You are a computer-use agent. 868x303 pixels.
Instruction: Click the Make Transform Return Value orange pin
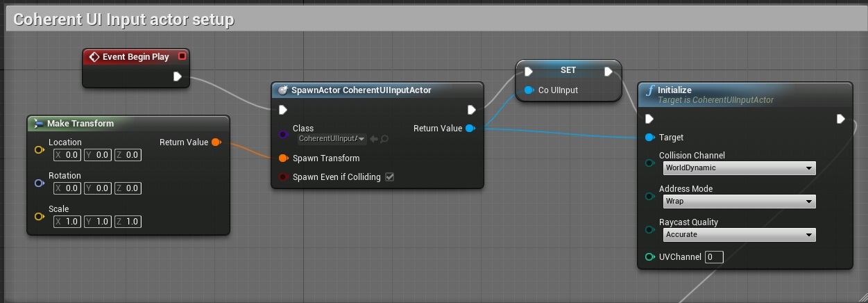216,142
